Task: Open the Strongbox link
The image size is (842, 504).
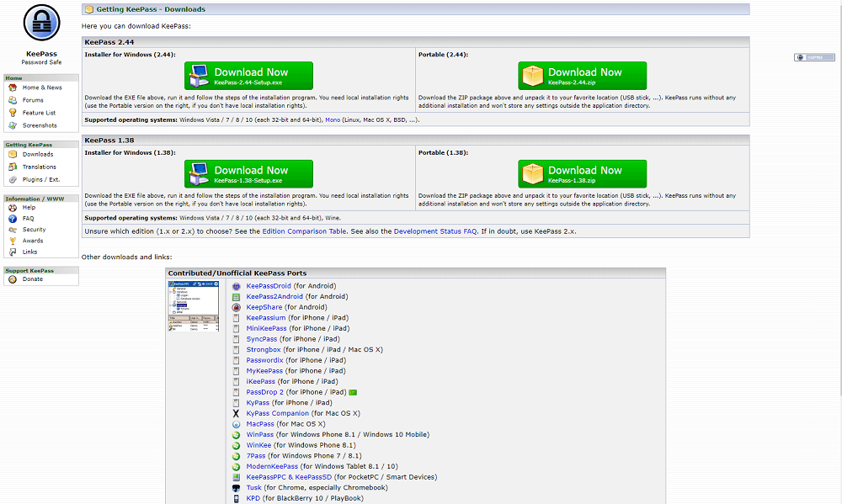Action: [x=263, y=350]
